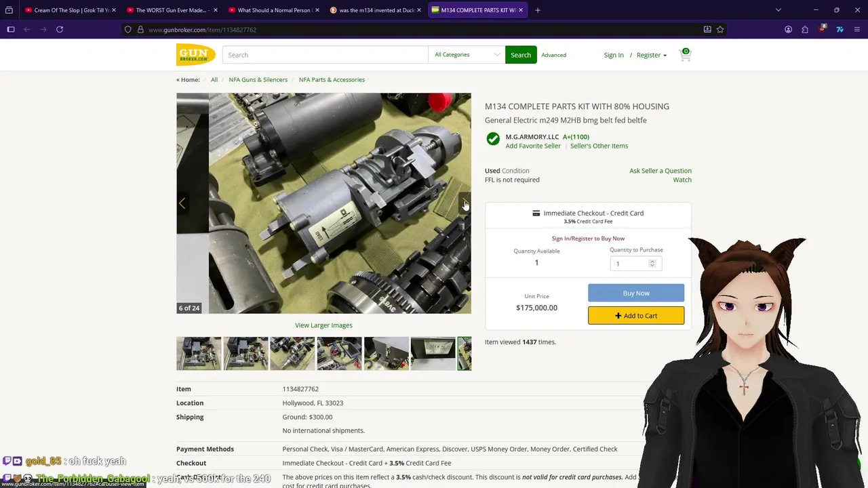Click seller verified checkmark icon

point(493,139)
